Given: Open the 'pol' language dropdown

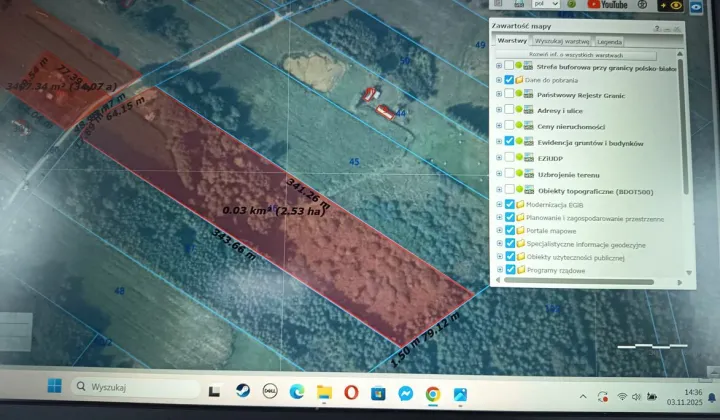Looking at the screenshot, I should pos(546,4).
